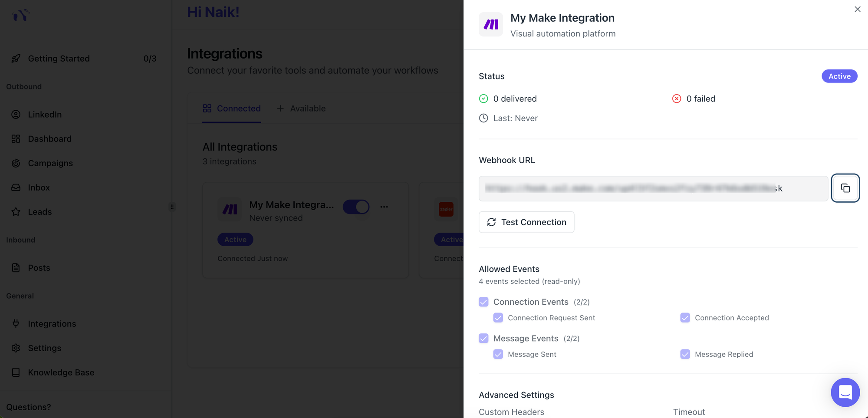Click the Zapier integration icon

pos(446,209)
